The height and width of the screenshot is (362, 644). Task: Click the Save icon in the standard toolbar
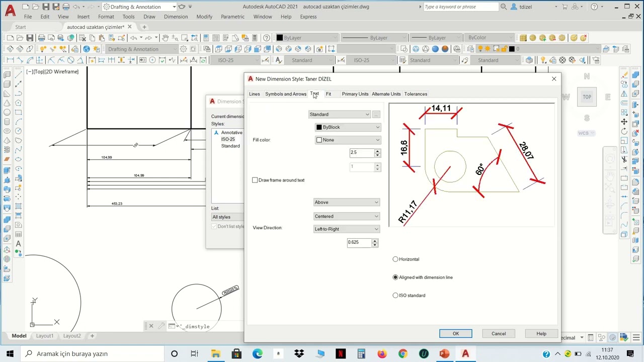[30, 38]
